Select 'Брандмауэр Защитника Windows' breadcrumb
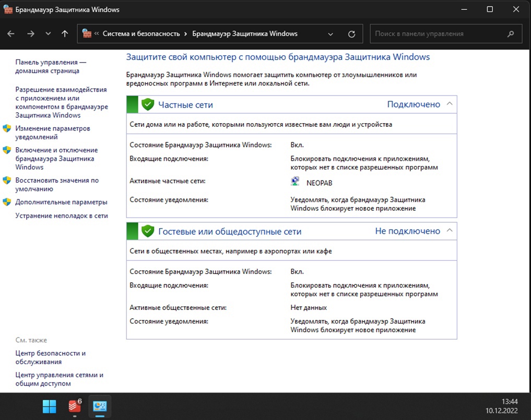Viewport: 531px width, 420px height. (245, 34)
